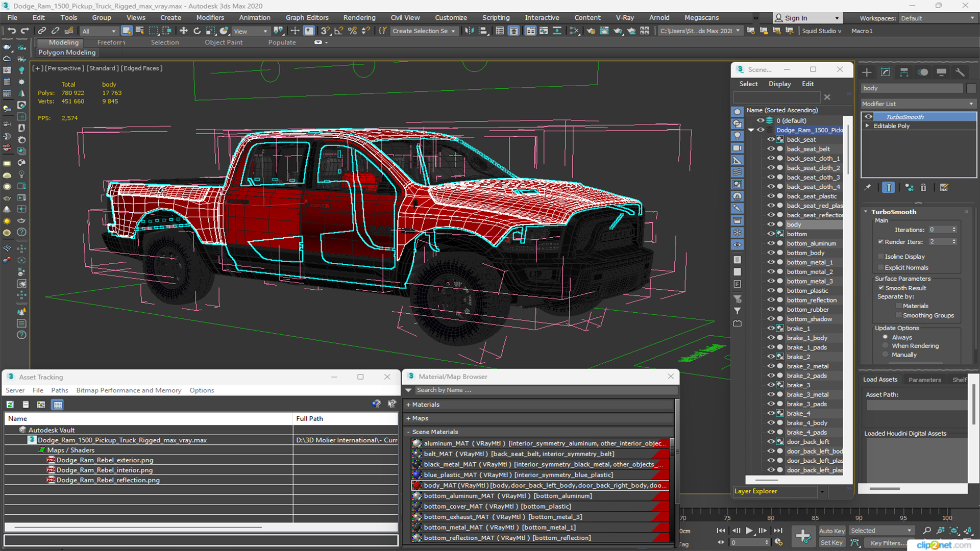This screenshot has width=980, height=551.
Task: Toggle Show End Result icon
Action: pyautogui.click(x=889, y=188)
